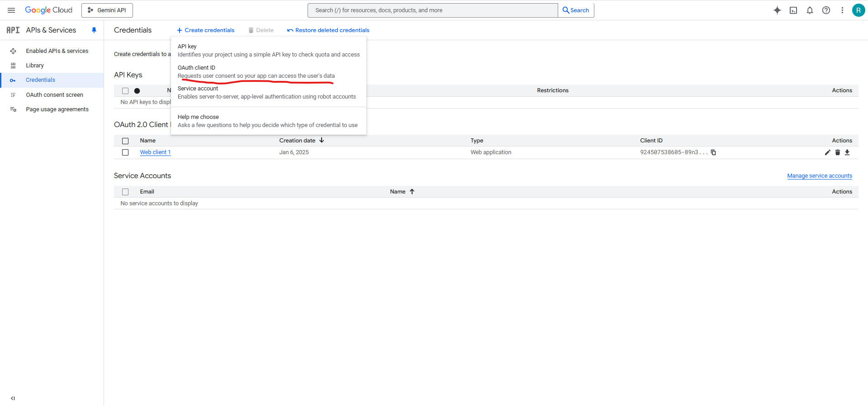Image resolution: width=868 pixels, height=406 pixels.
Task: Open the main navigation hamburger menu
Action: coord(11,10)
